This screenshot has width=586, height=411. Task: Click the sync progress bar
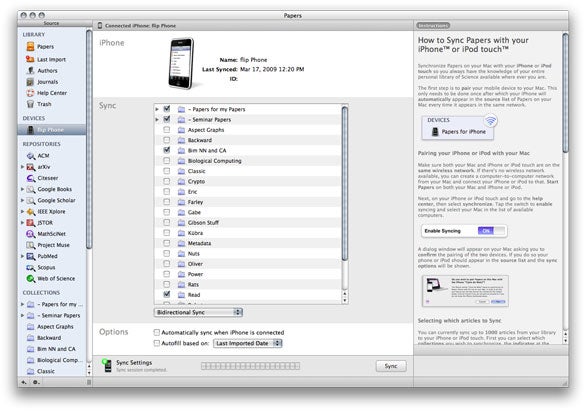(250, 366)
